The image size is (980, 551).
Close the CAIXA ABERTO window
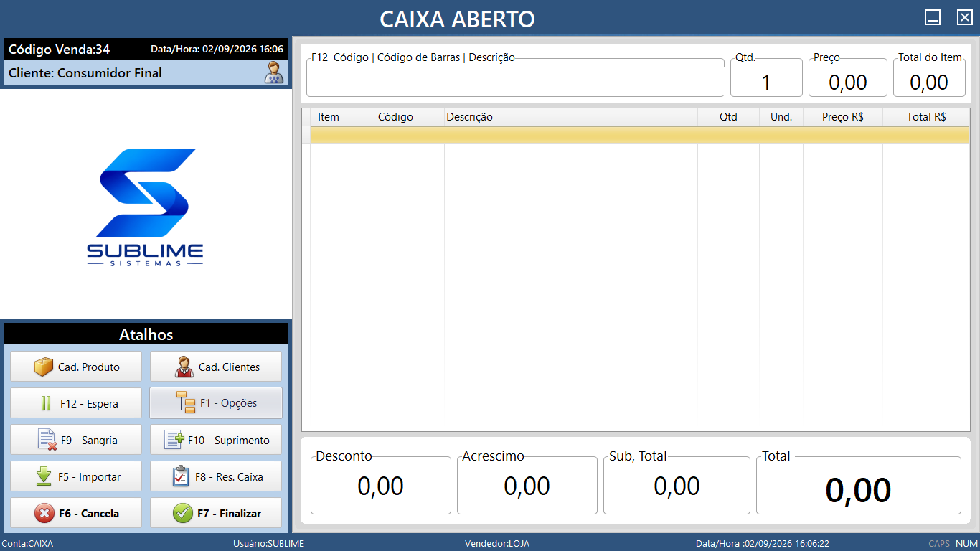tap(965, 18)
